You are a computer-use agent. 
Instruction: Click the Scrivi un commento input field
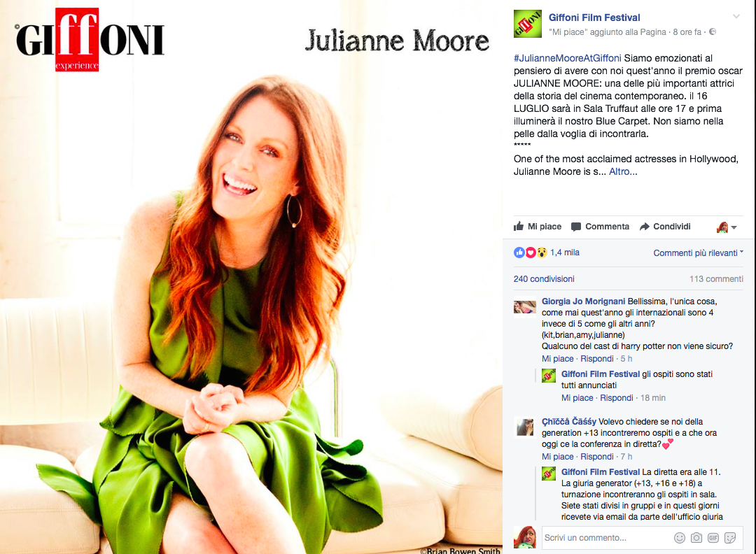[606, 538]
